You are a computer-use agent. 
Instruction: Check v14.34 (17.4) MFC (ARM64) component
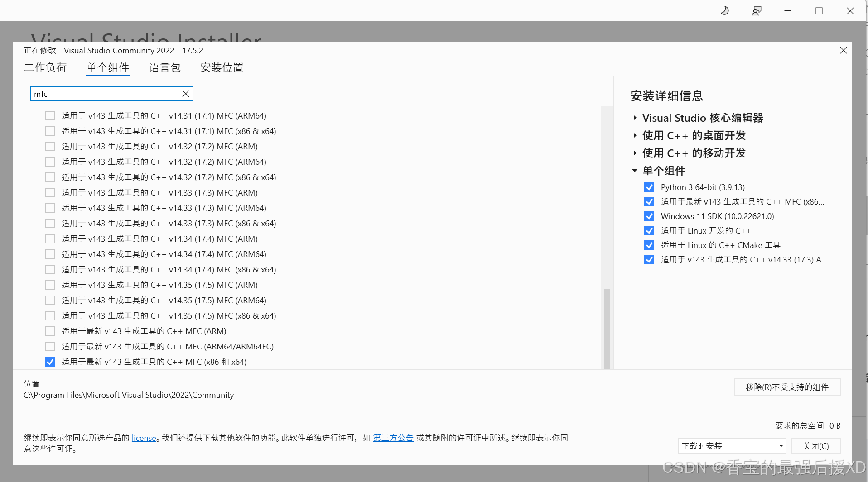pyautogui.click(x=50, y=254)
